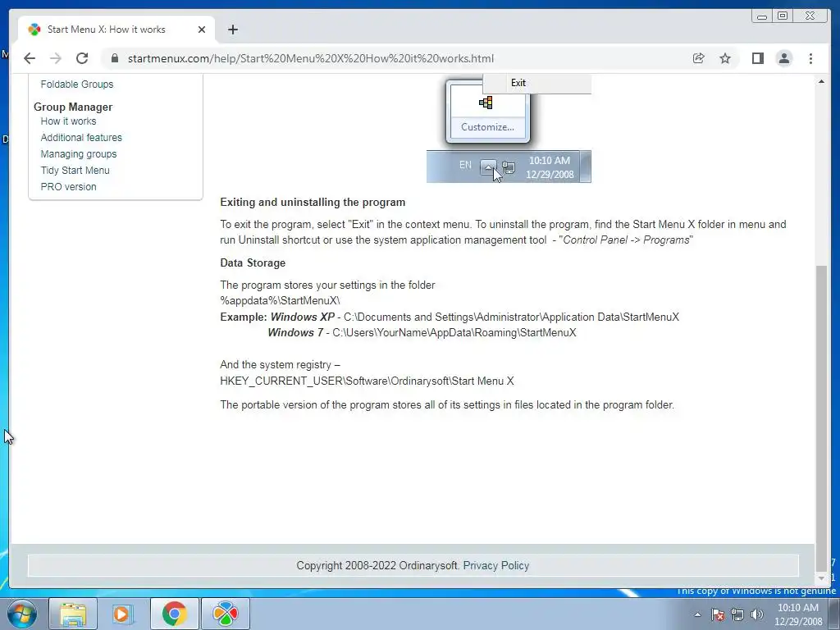Share this page icon
The height and width of the screenshot is (630, 840).
pos(698,58)
